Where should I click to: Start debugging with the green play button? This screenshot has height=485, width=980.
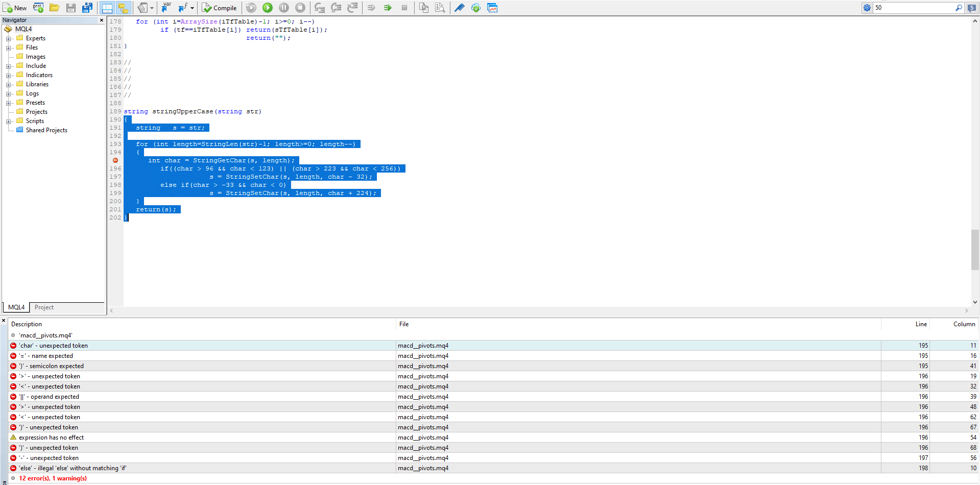[x=268, y=8]
